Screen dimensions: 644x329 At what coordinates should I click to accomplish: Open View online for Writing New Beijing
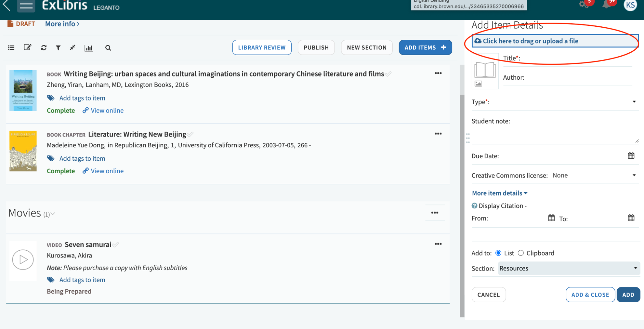107,171
